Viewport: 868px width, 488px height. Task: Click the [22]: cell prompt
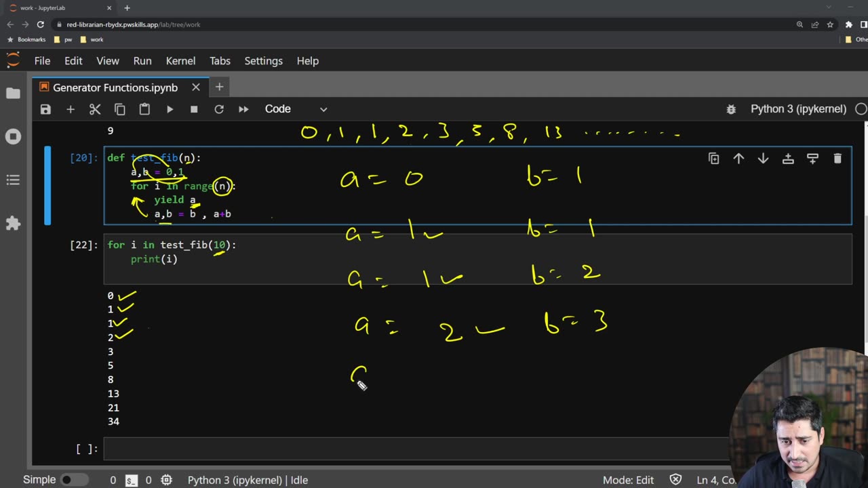(84, 245)
